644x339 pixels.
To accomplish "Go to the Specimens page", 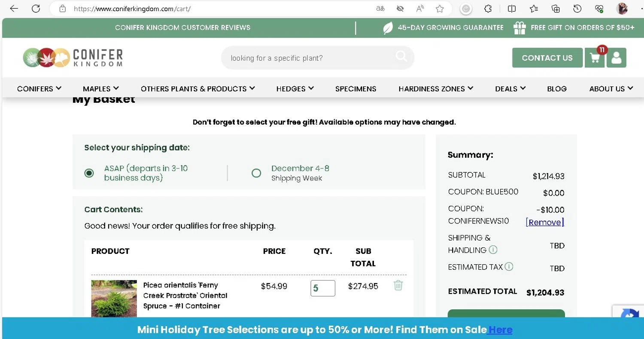I will [355, 89].
